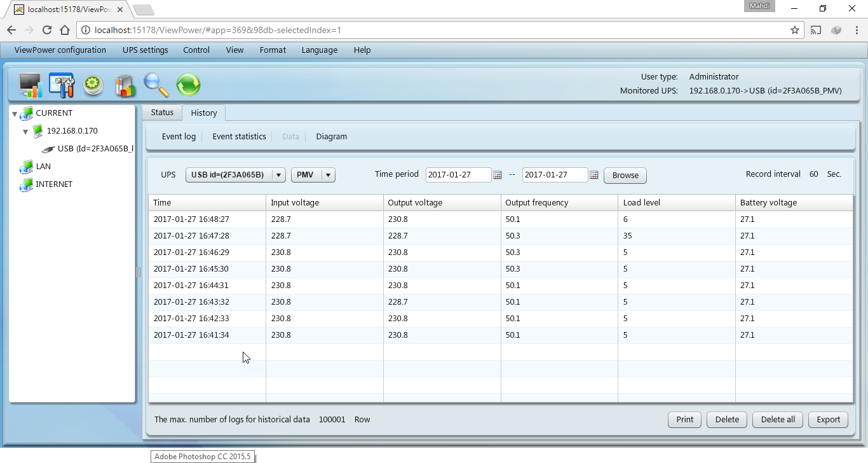Collapse the CURRENT tree node
This screenshot has height=463, width=868.
click(x=15, y=114)
